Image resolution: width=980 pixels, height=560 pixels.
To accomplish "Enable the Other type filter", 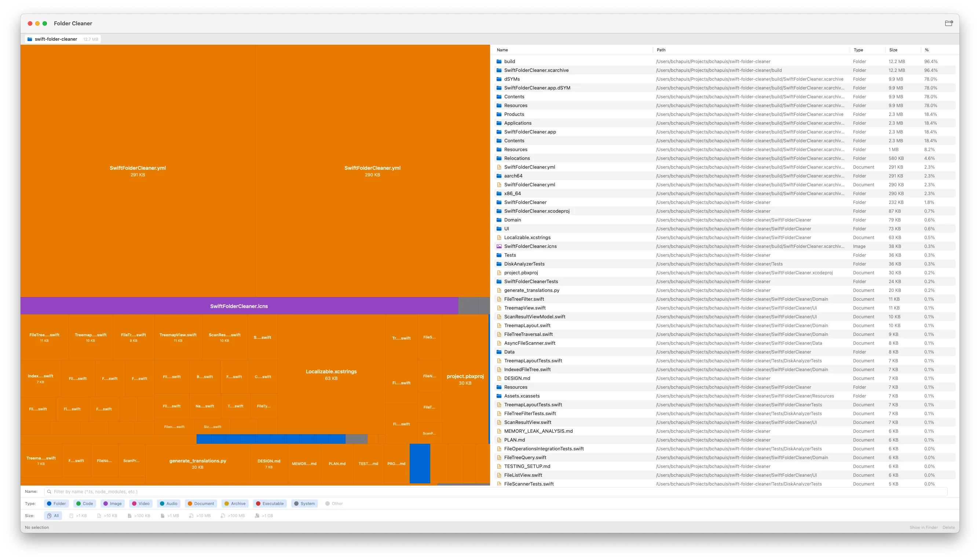I will (333, 504).
